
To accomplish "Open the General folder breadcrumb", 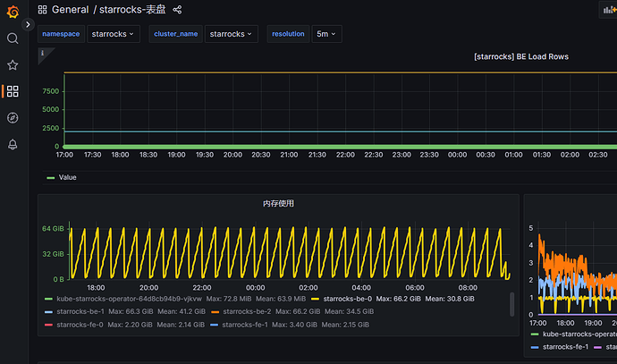I will point(70,10).
